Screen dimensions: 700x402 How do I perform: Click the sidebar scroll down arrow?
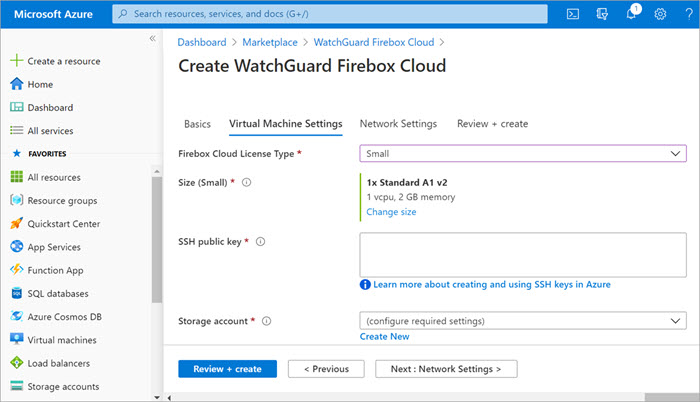click(x=157, y=397)
